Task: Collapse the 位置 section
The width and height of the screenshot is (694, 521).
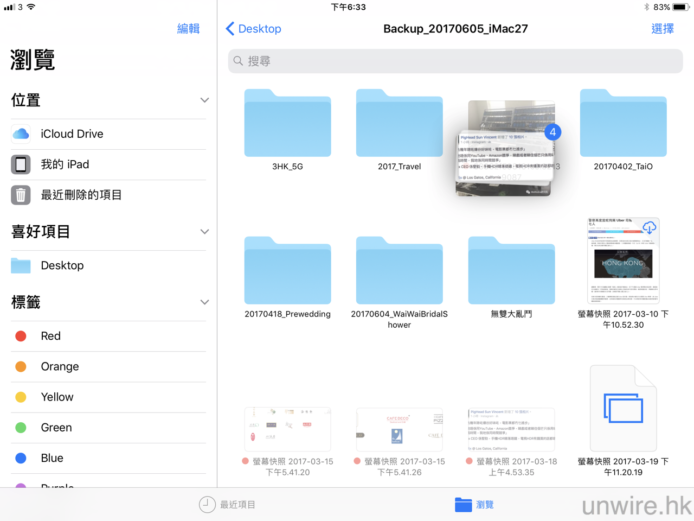Action: coord(204,101)
